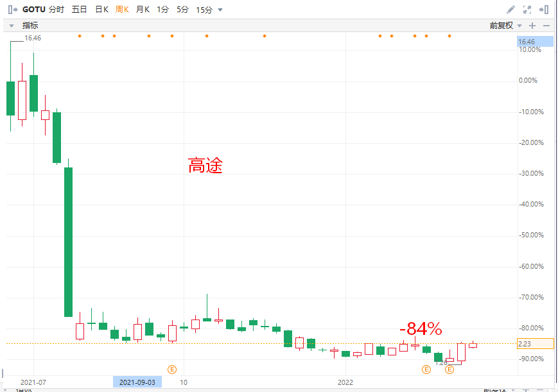Switch to 月K monthly chart tab

[x=143, y=10]
